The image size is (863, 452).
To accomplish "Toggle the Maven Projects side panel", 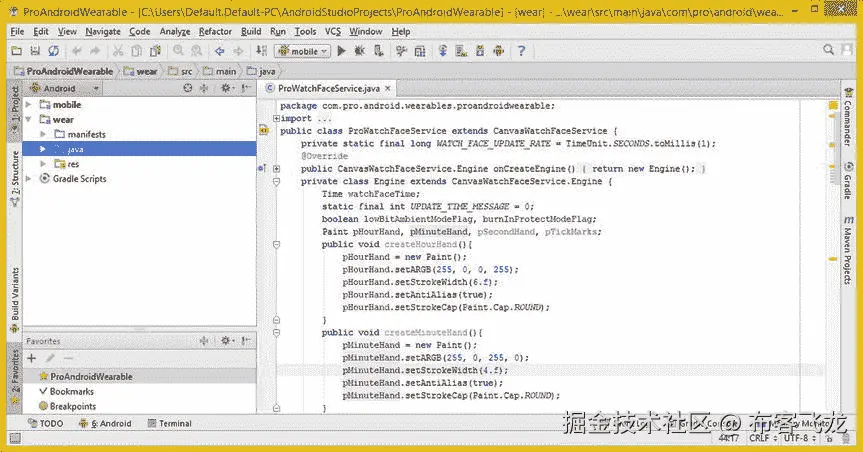I will 848,250.
